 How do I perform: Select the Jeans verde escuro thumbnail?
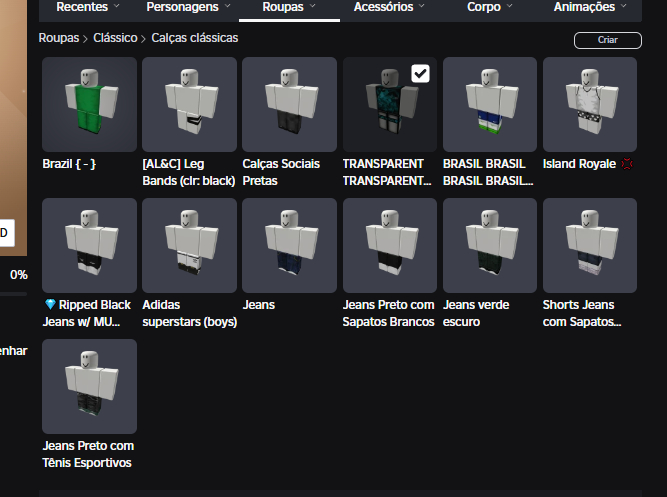click(490, 245)
